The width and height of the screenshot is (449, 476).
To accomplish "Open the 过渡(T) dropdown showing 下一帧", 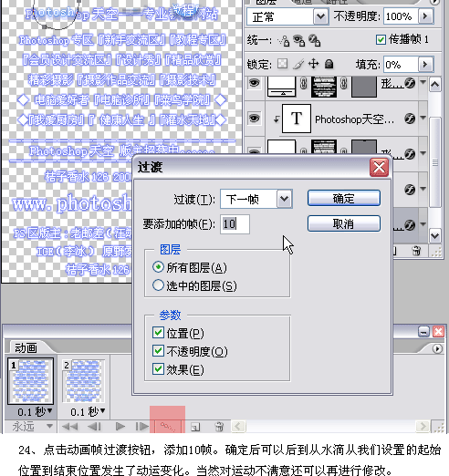I will pyautogui.click(x=256, y=199).
